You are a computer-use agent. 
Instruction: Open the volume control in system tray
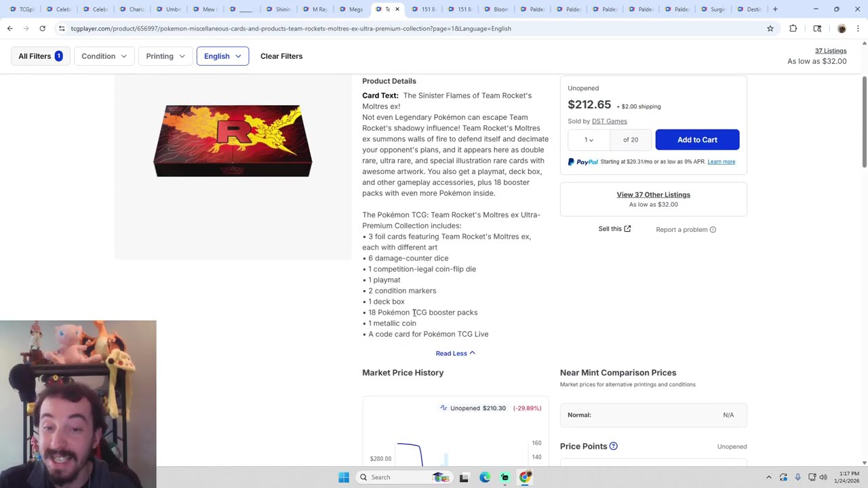pos(823,477)
